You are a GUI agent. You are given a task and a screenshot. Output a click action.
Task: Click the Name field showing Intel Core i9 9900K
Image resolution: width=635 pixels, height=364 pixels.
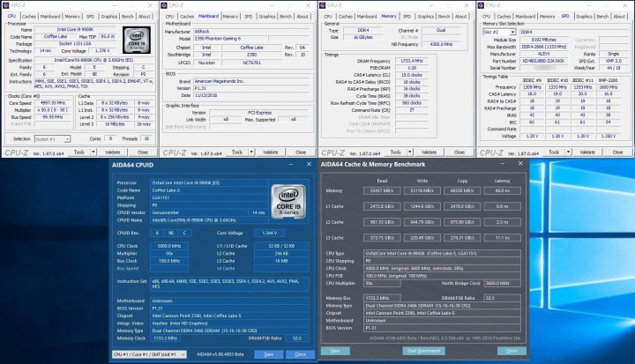(x=75, y=30)
